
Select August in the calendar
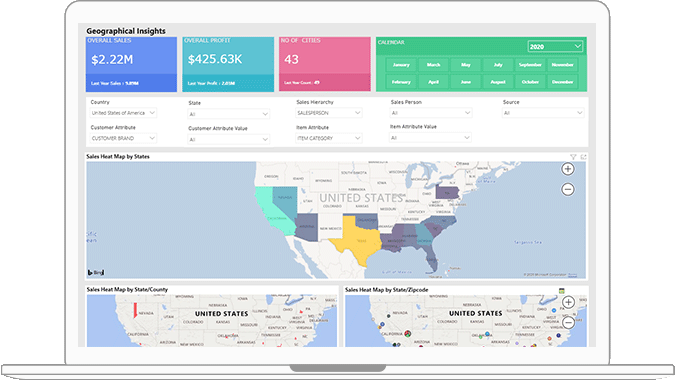[498, 82]
